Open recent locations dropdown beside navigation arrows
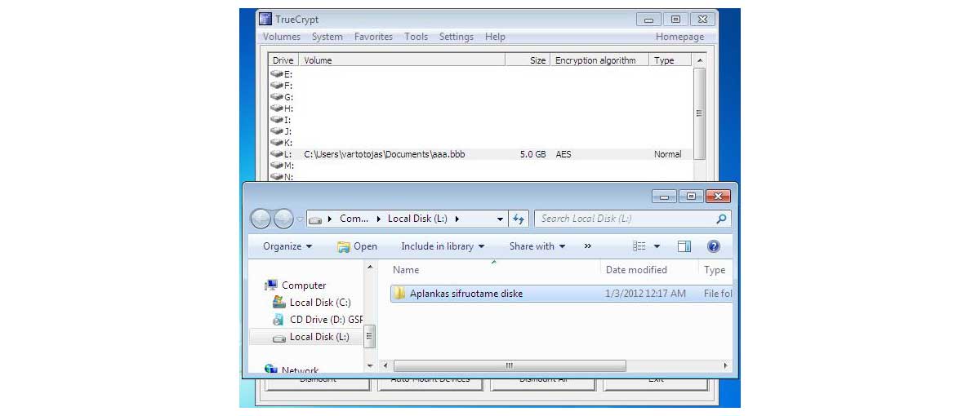980x416 pixels. tap(300, 219)
